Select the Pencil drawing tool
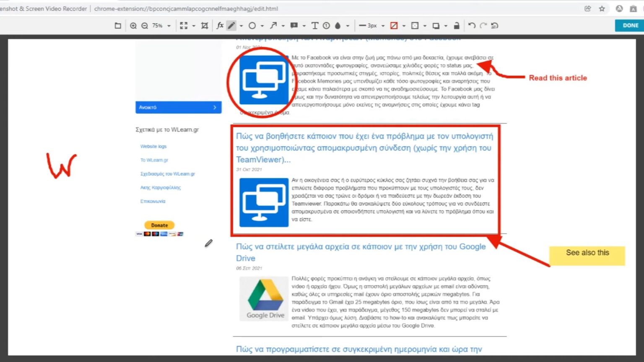Image resolution: width=644 pixels, height=362 pixels. coord(231,26)
